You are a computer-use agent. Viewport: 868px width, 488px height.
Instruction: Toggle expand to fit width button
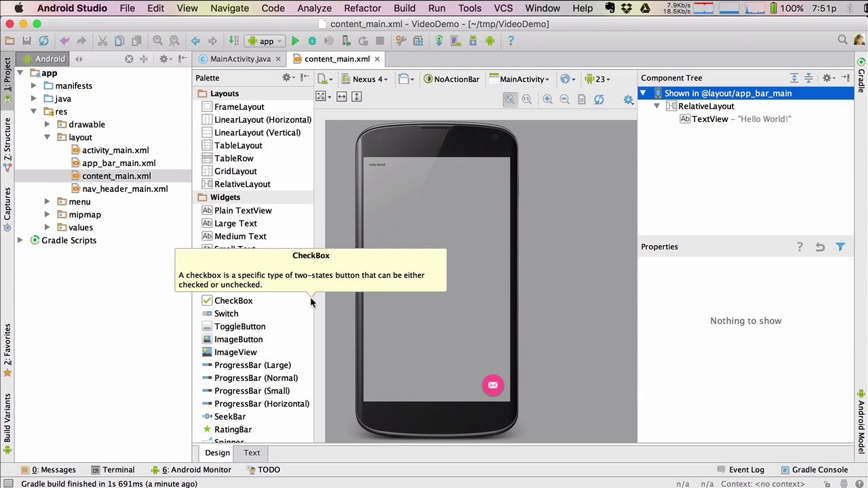coord(342,97)
